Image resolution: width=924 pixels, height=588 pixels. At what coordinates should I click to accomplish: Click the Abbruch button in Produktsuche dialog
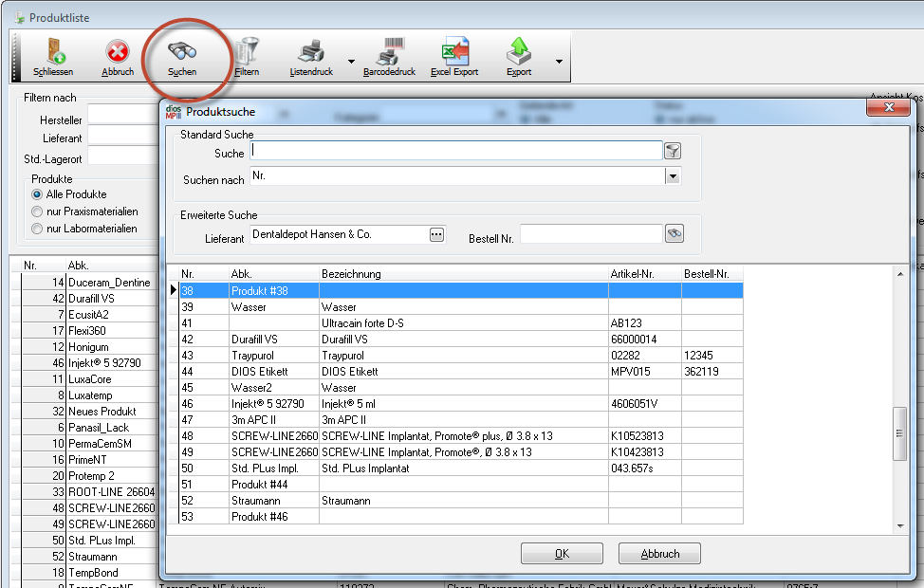coord(659,554)
